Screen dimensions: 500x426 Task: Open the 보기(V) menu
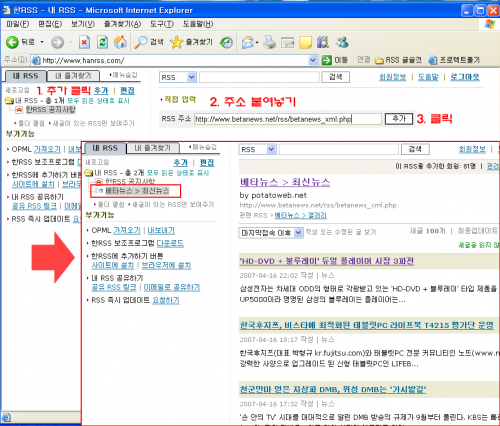83,24
